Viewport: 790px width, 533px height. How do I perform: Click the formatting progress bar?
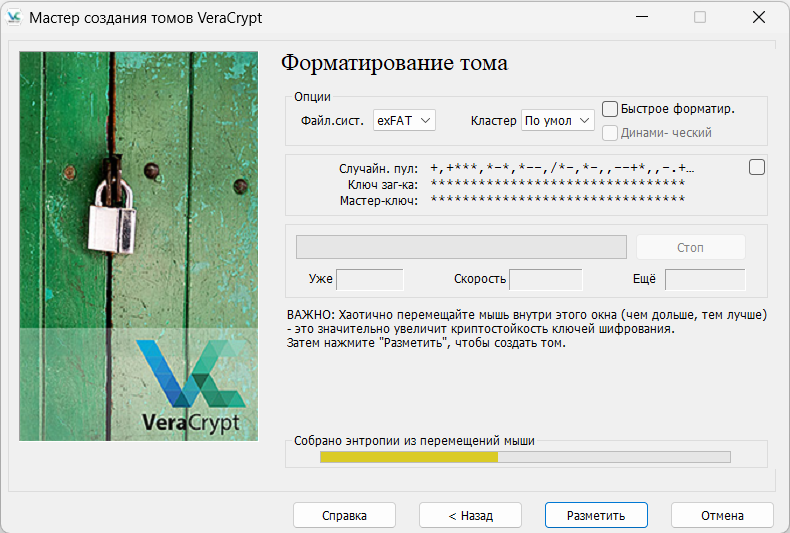click(x=461, y=247)
